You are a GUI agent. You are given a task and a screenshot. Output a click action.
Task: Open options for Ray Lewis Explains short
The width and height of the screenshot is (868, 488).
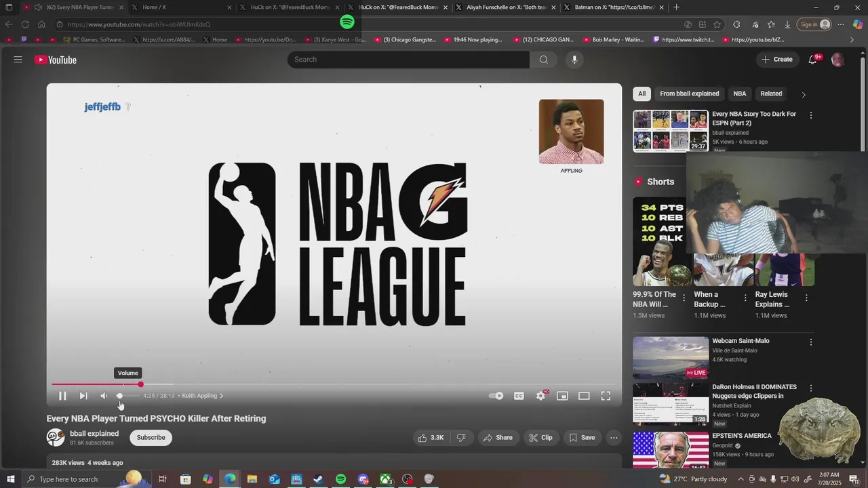806,298
